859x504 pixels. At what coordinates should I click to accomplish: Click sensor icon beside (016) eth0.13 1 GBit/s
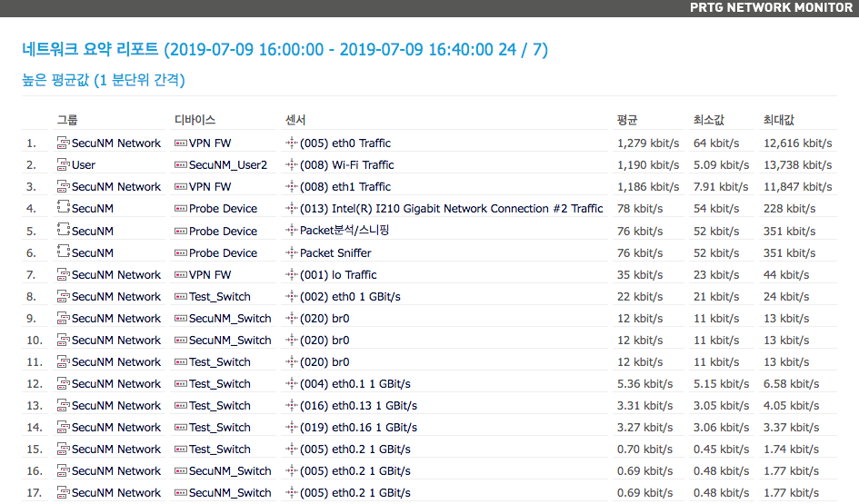292,406
